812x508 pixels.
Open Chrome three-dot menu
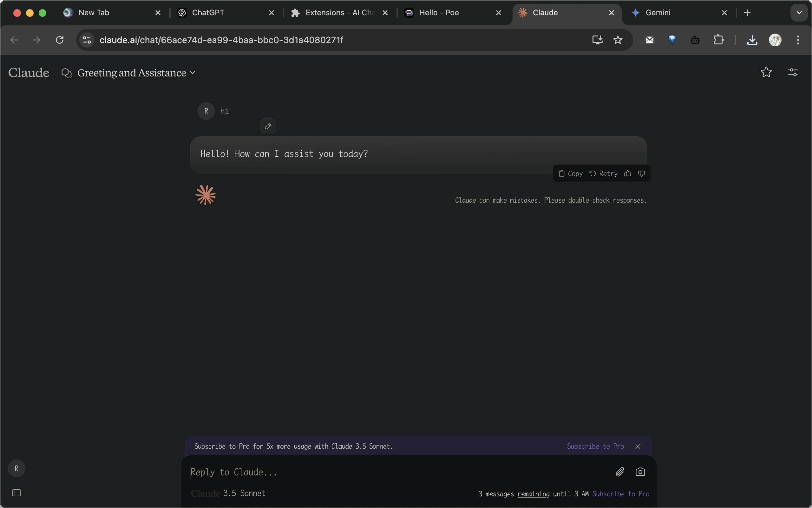click(x=798, y=40)
